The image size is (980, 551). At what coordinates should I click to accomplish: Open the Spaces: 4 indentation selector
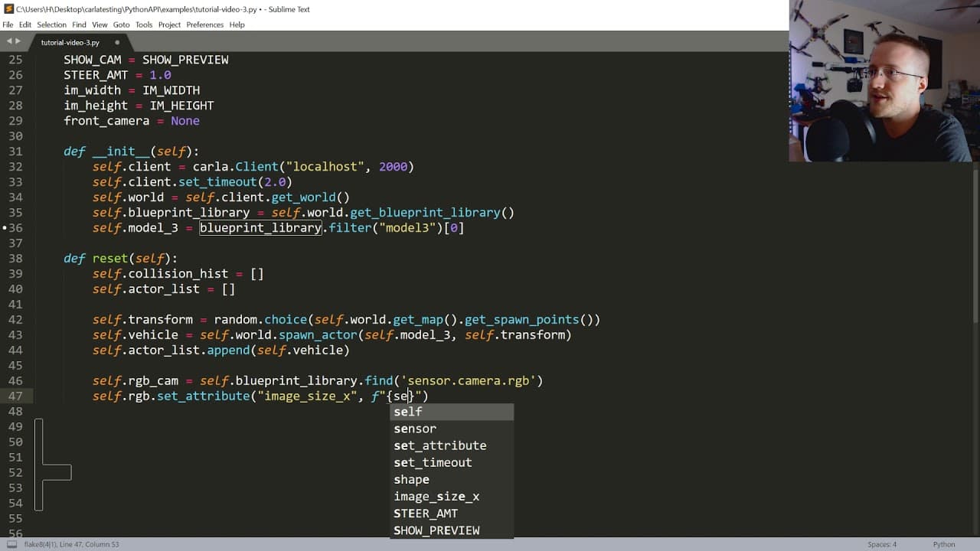[x=882, y=544]
